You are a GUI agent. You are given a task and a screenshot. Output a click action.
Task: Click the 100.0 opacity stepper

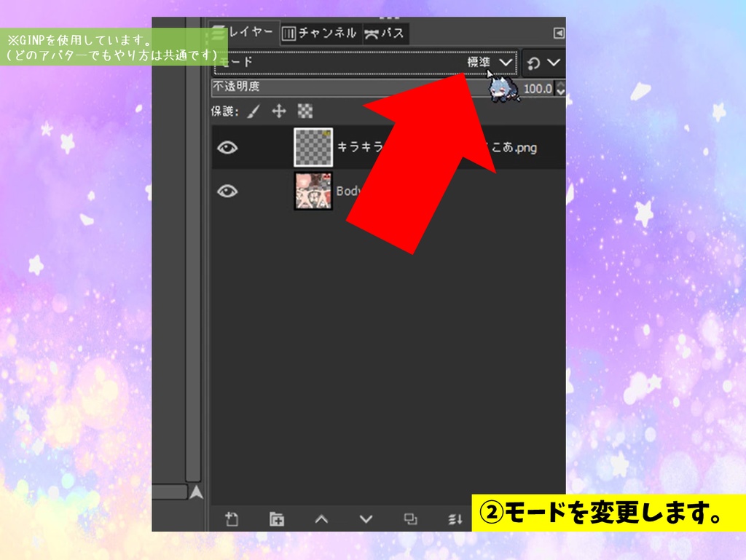pyautogui.click(x=561, y=89)
